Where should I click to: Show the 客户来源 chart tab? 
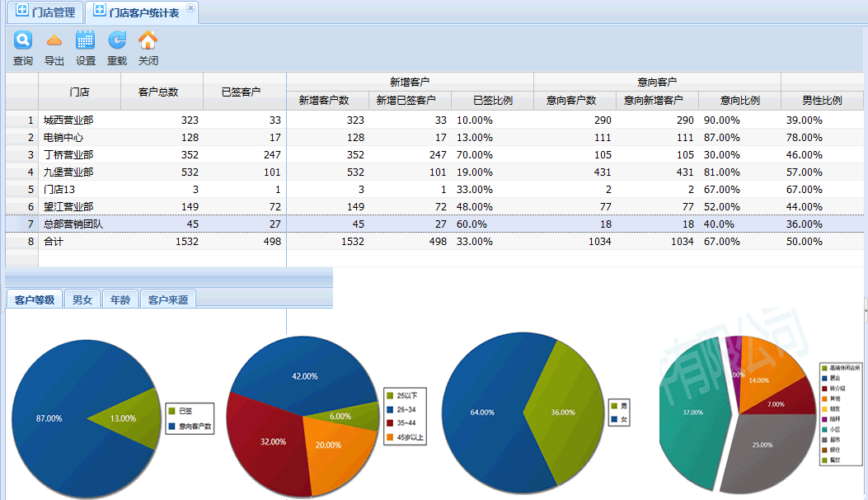tap(168, 300)
